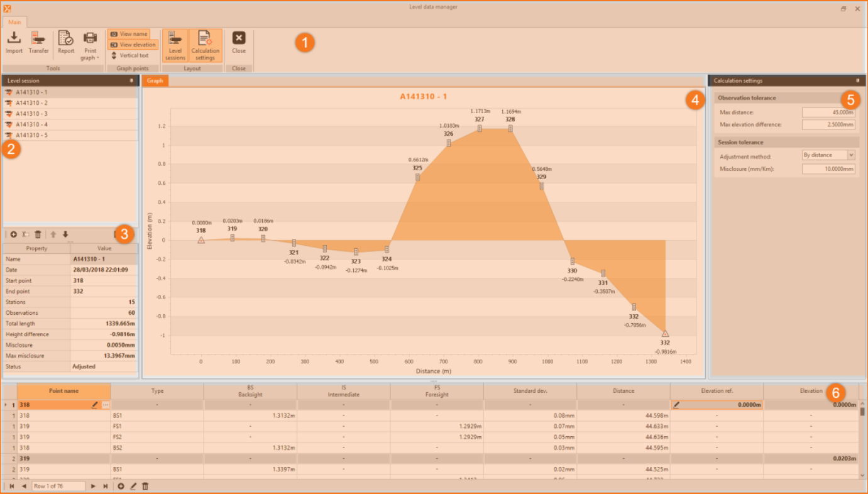
Task: Close the Level data manager via ribbon Close
Action: 239,42
